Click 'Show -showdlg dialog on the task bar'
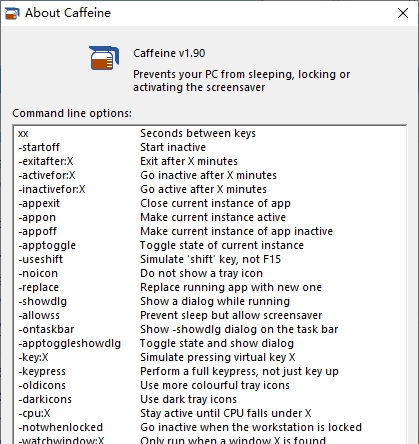The height and width of the screenshot is (444, 419). click(239, 329)
